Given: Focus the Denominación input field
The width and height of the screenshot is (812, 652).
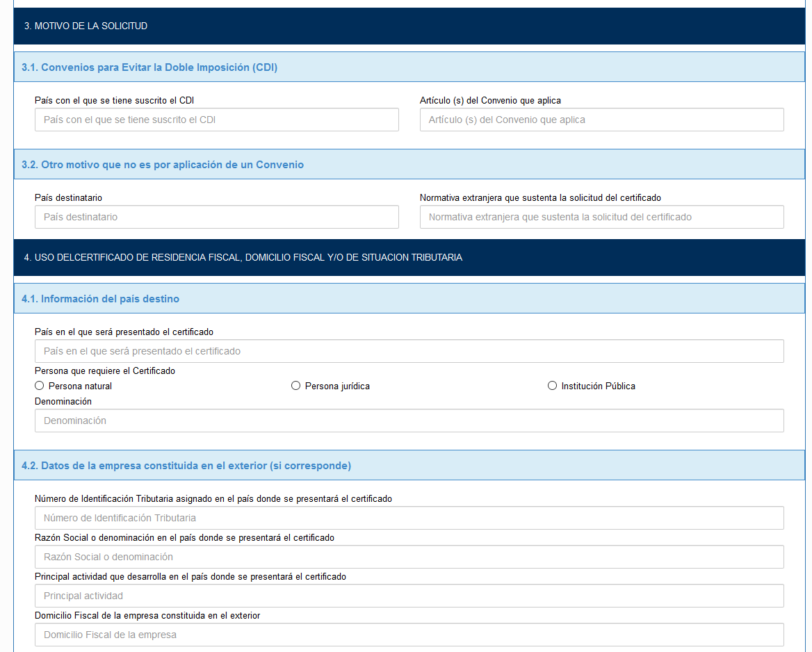Looking at the screenshot, I should click(409, 421).
